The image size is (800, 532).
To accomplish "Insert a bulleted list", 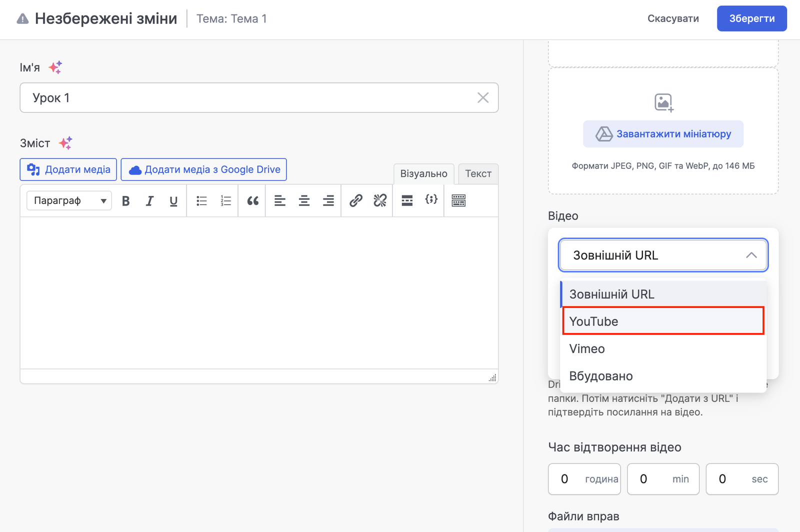I will click(201, 201).
